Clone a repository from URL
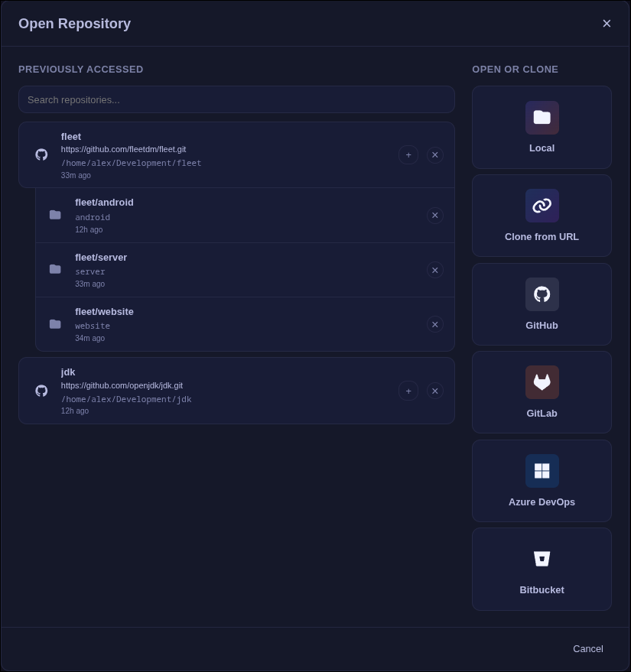 tap(542, 215)
